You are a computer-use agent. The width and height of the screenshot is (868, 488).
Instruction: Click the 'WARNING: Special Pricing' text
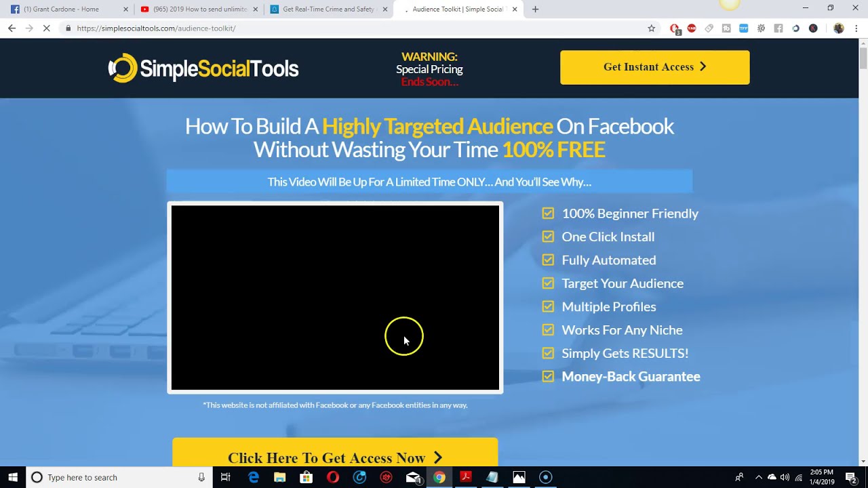point(429,63)
